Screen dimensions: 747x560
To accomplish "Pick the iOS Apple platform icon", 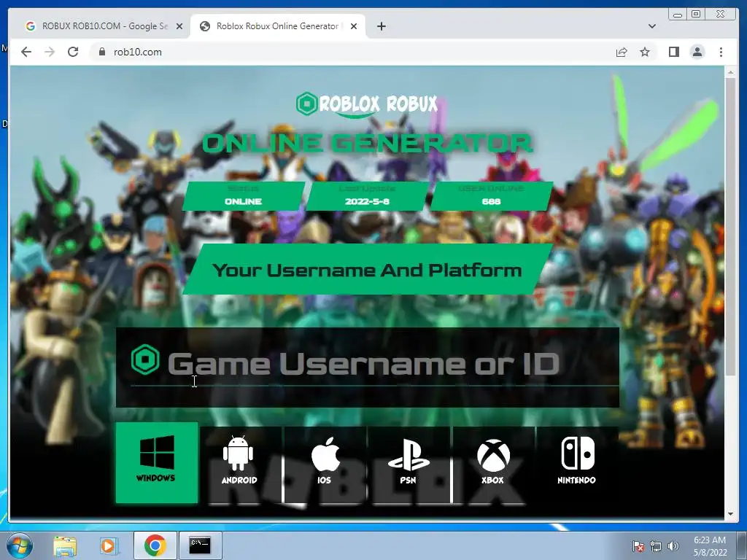I will pyautogui.click(x=325, y=460).
